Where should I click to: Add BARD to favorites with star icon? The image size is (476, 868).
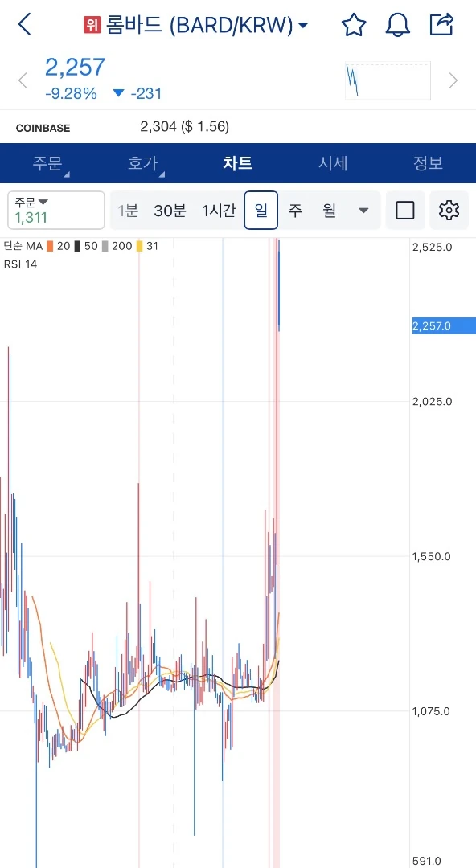[354, 25]
